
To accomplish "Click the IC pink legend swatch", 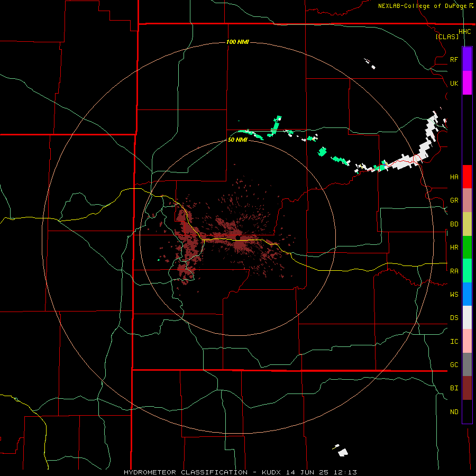I will pos(467,341).
